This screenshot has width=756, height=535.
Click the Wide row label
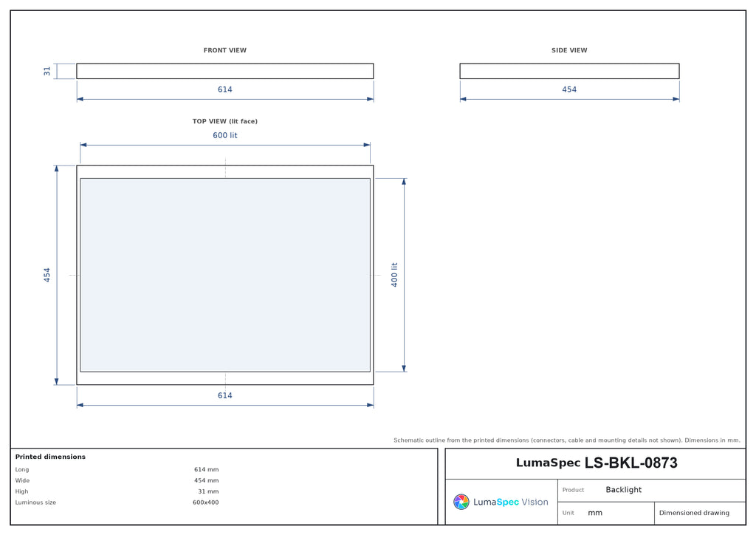coord(22,480)
